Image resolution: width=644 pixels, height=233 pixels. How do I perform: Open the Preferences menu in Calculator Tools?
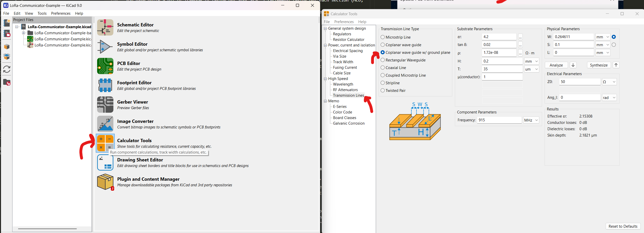tap(344, 22)
